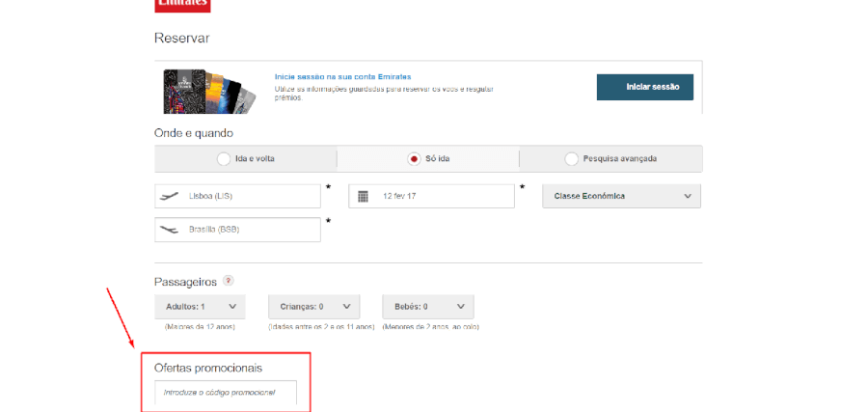Image resolution: width=868 pixels, height=412 pixels.
Task: Click the 12 fev 17 date field
Action: point(431,196)
